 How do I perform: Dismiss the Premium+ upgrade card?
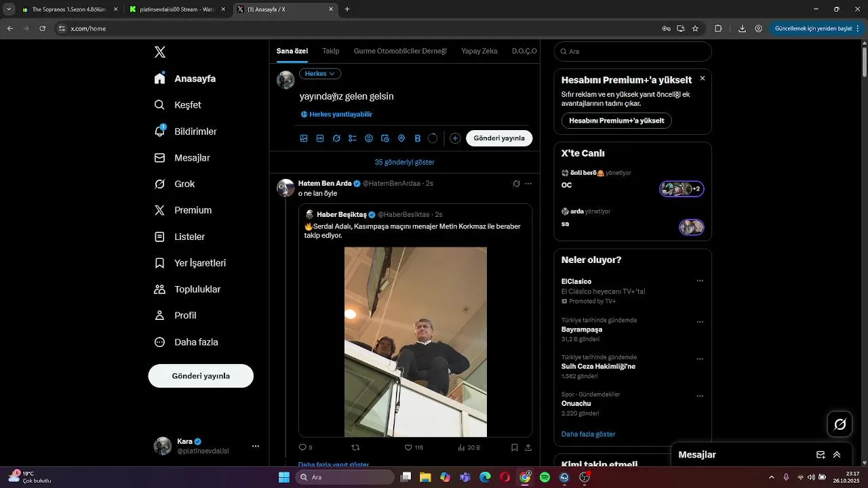pyautogui.click(x=702, y=79)
